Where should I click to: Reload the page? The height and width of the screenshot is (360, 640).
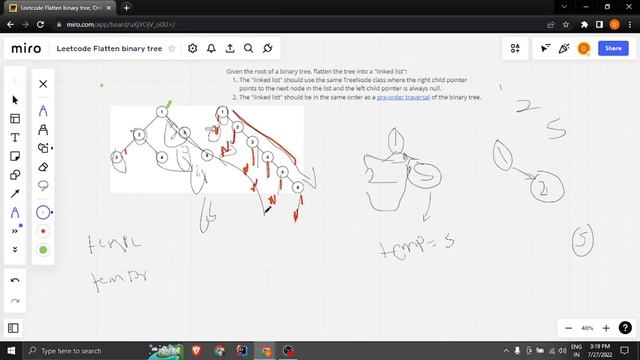[x=40, y=24]
